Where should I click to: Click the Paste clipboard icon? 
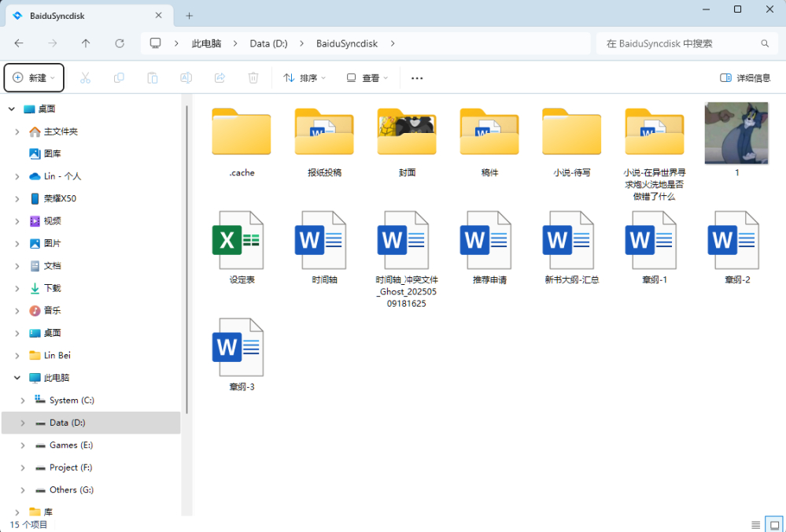point(153,78)
